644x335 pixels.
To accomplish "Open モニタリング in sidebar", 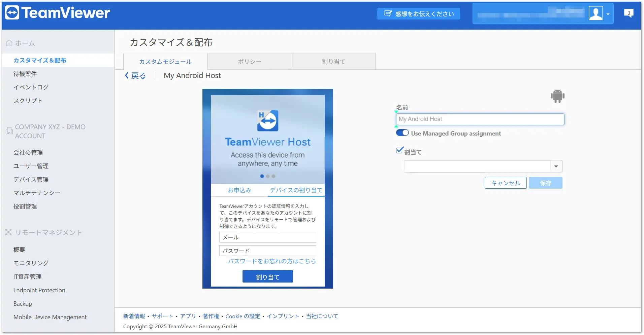I will [31, 263].
